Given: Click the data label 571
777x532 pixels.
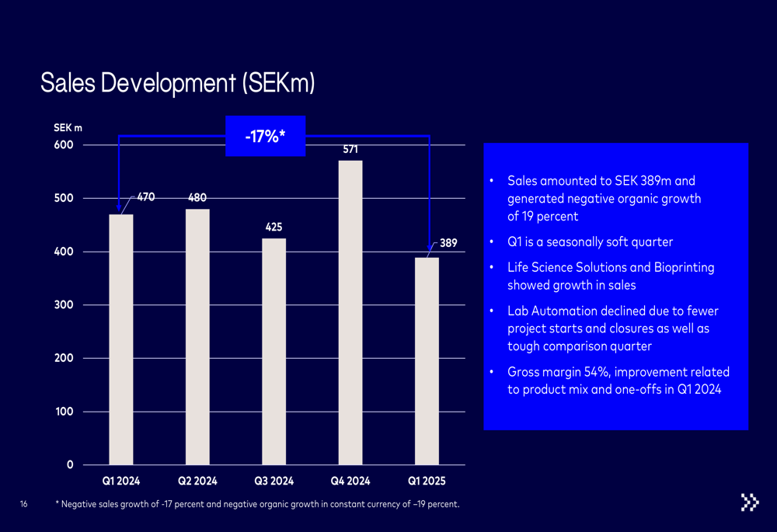Looking at the screenshot, I should tap(350, 149).
